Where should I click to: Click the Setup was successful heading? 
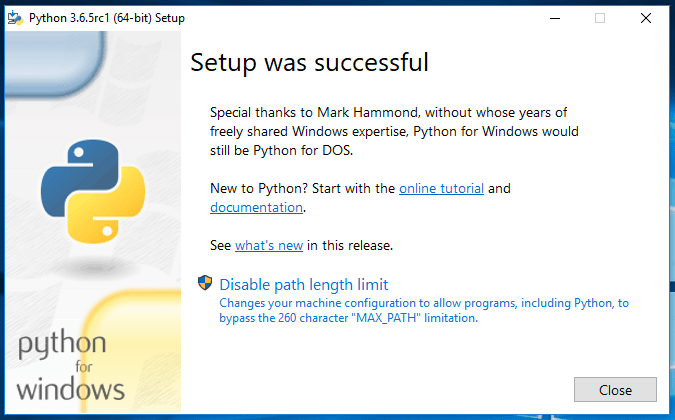pos(309,63)
